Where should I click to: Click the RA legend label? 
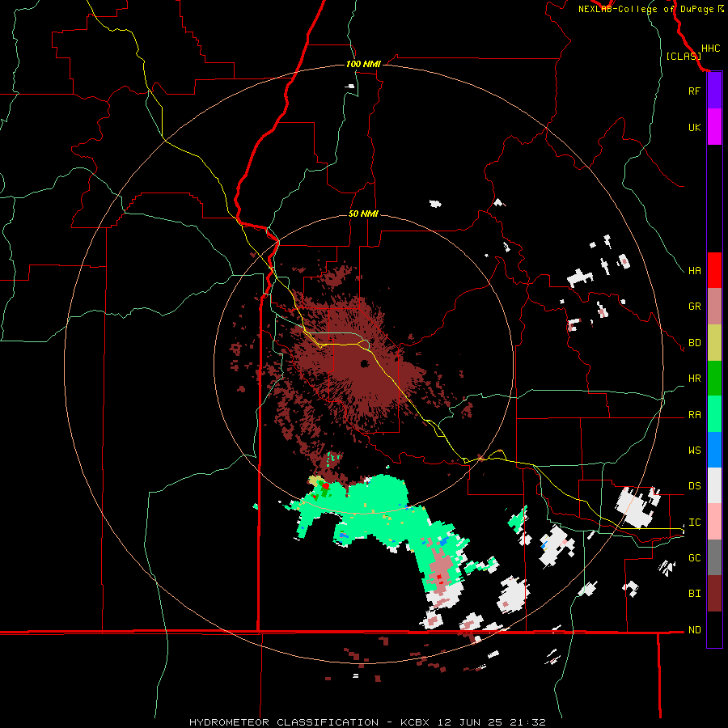point(694,414)
